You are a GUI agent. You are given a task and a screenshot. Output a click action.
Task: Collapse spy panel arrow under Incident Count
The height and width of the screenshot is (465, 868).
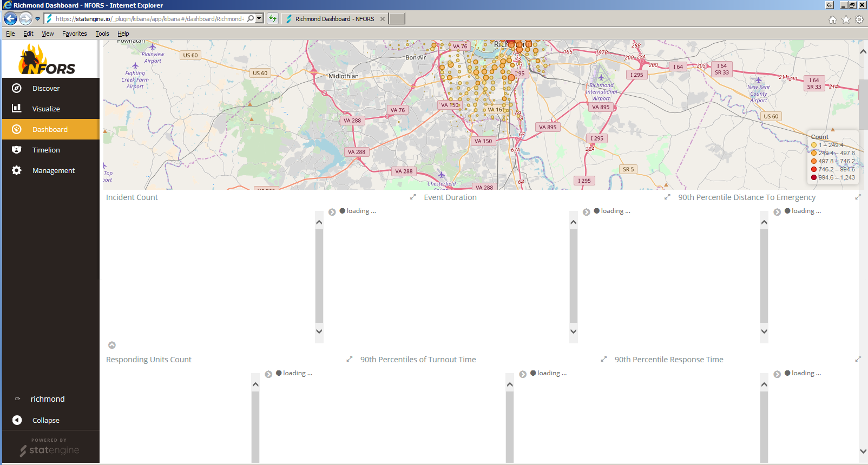112,345
